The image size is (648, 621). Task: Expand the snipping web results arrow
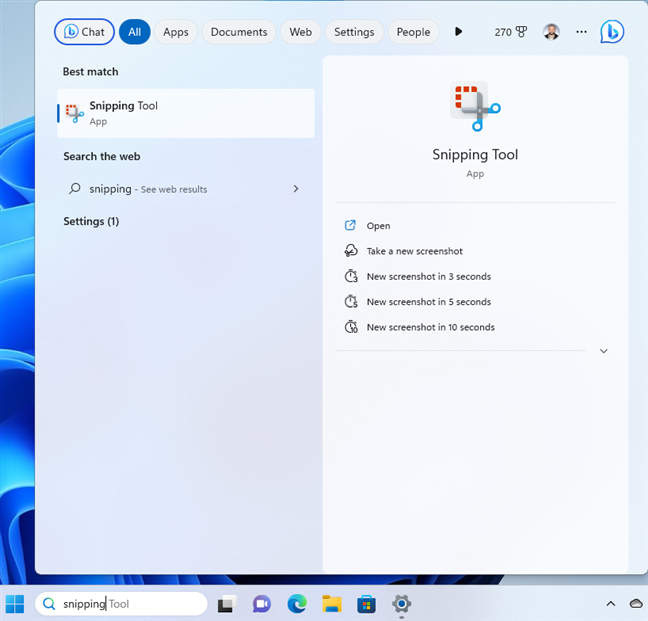click(296, 189)
